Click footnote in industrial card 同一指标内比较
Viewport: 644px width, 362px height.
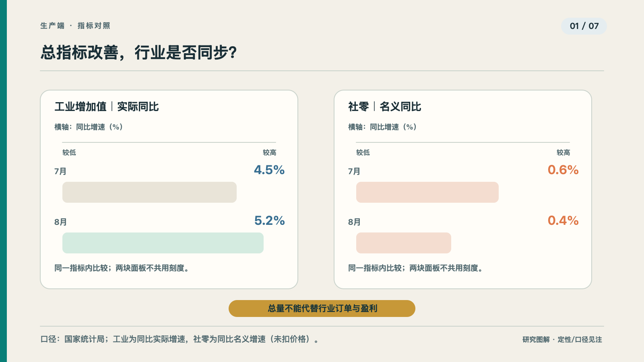[122, 268]
